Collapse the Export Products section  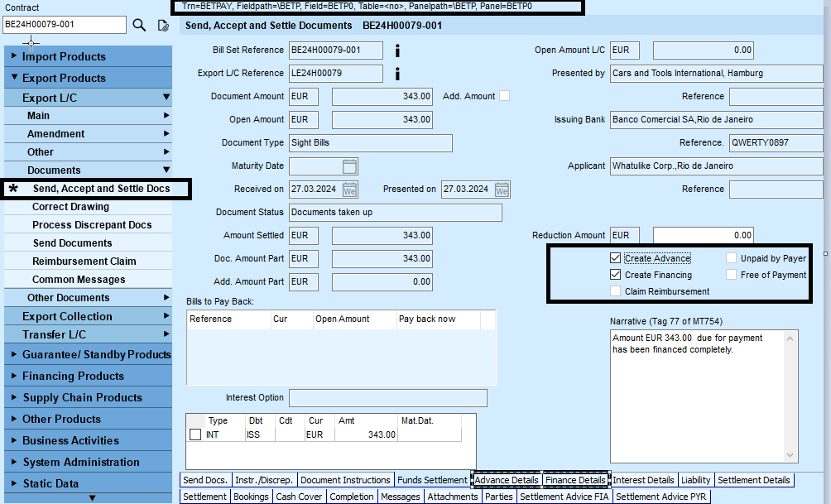(88, 78)
